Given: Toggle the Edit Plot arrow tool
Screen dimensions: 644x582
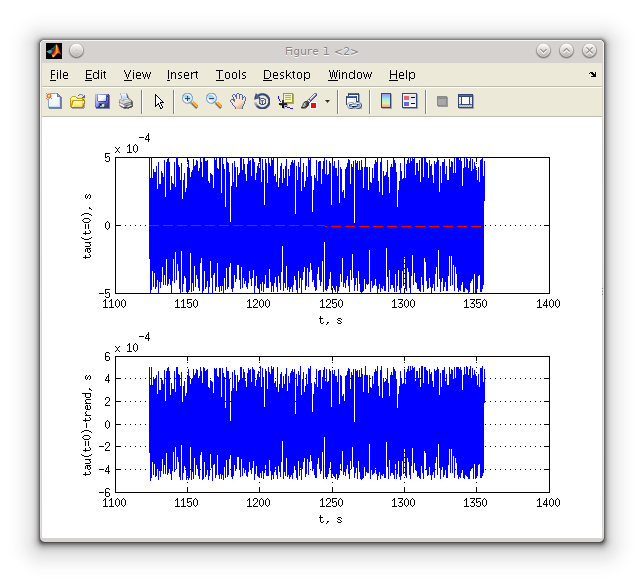Looking at the screenshot, I should click(158, 101).
